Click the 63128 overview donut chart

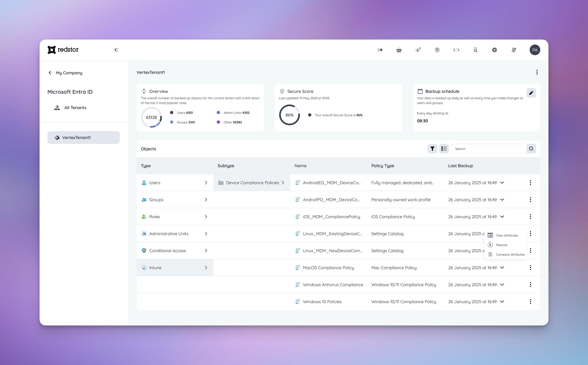click(151, 117)
